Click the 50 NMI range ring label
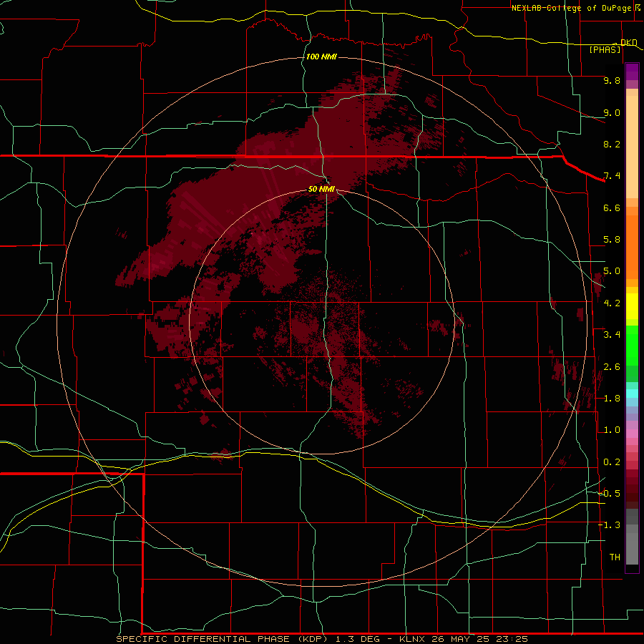This screenshot has width=644, height=644. coord(321,189)
